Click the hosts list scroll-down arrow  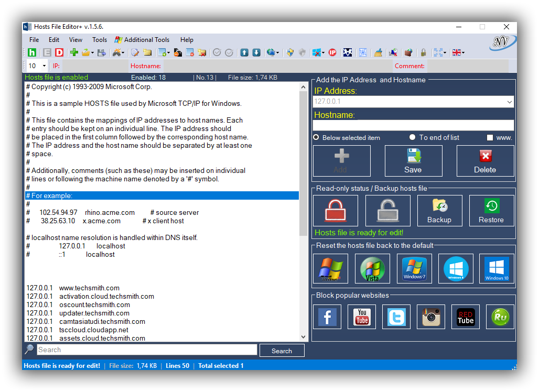[303, 337]
